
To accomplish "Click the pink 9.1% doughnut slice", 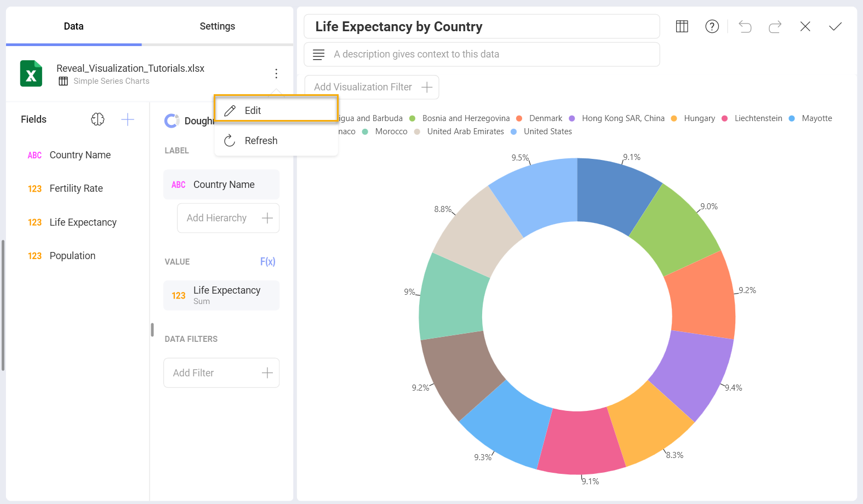I will point(581,442).
